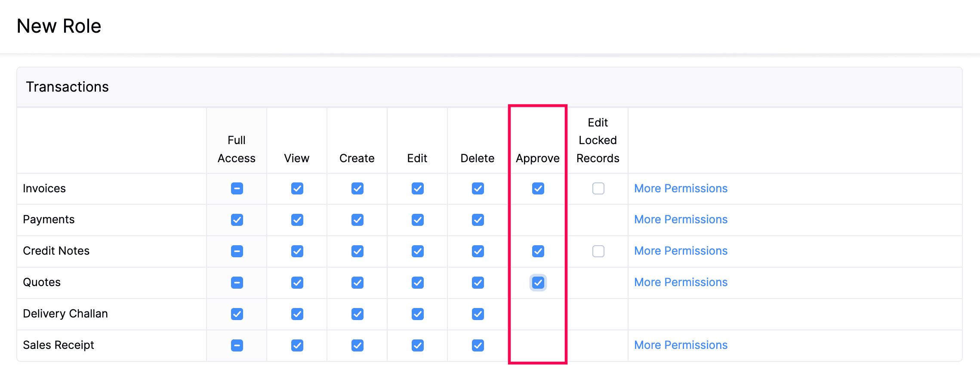Uncheck Delete permission for Payments
The width and height of the screenshot is (980, 376).
coord(478,220)
